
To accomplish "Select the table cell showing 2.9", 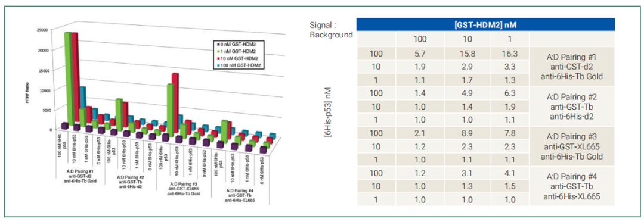I will [x=468, y=66].
